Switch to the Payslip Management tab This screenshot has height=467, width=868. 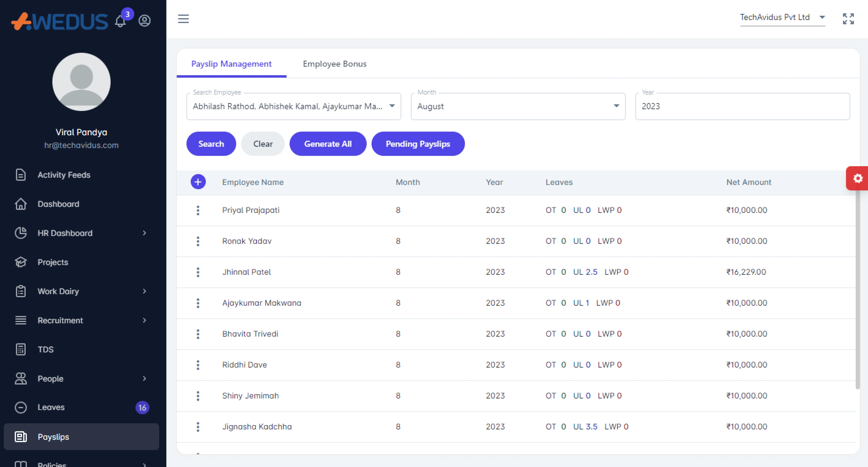click(231, 64)
